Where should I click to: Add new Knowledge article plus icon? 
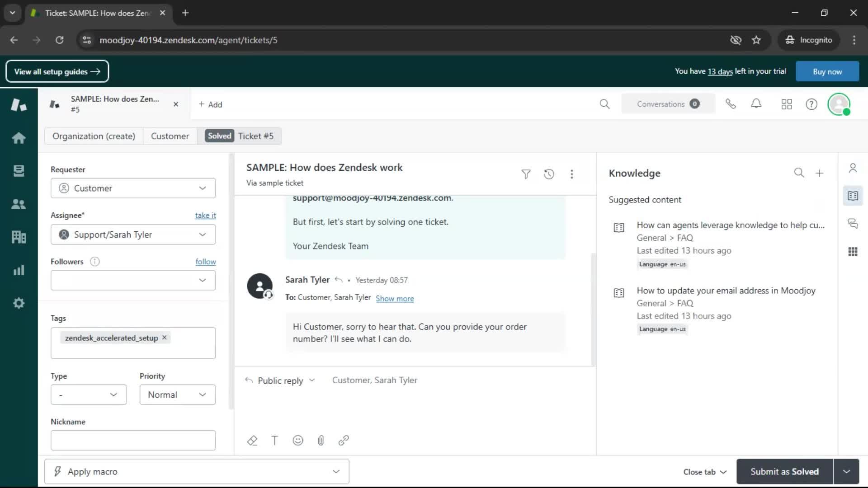[x=820, y=173]
